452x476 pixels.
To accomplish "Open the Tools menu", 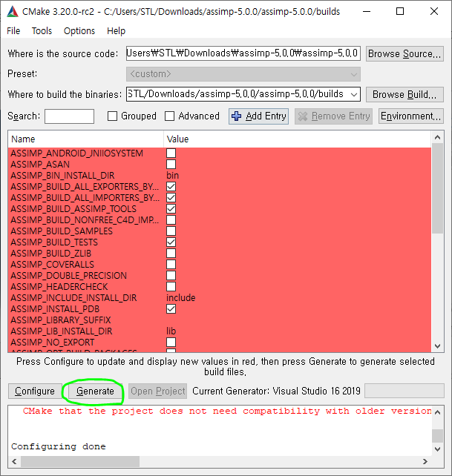I will (x=42, y=31).
